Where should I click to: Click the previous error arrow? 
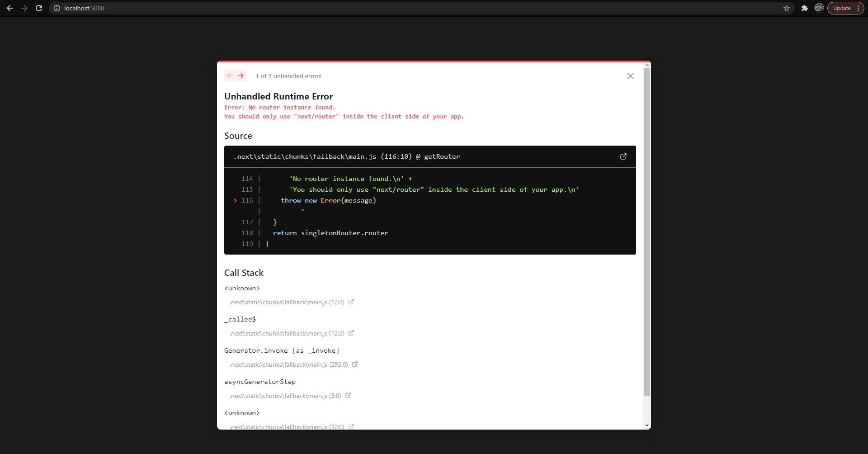click(x=229, y=76)
